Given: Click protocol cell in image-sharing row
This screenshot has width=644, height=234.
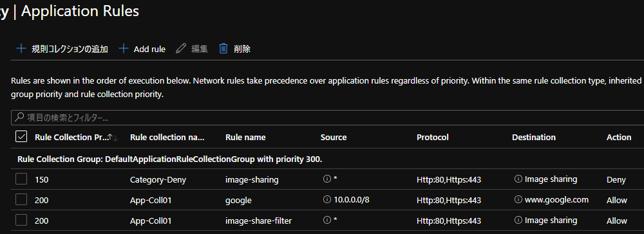Looking at the screenshot, I should [x=449, y=179].
